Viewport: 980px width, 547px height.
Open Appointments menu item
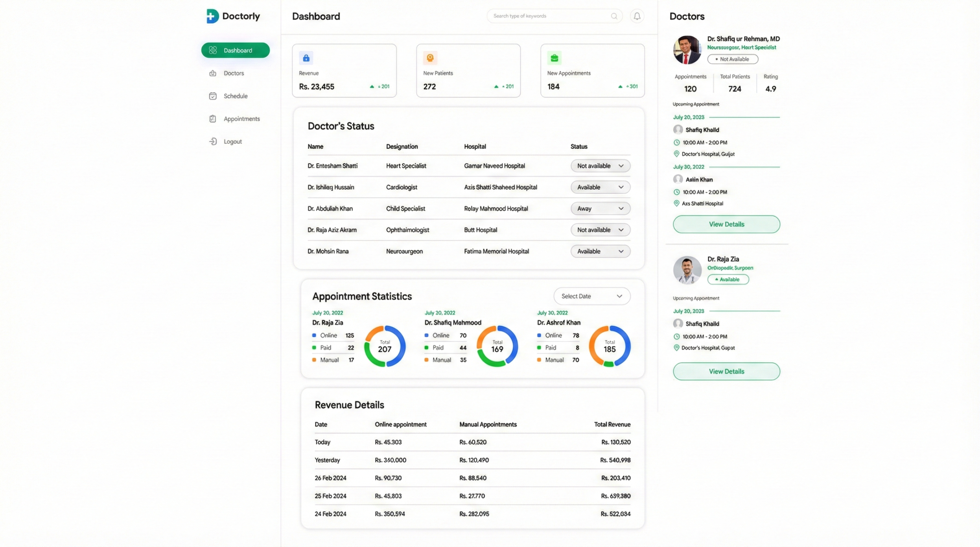click(x=242, y=119)
